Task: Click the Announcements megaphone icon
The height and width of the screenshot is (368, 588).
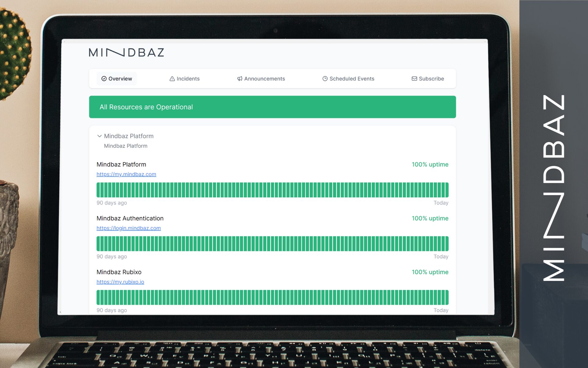Action: tap(240, 79)
